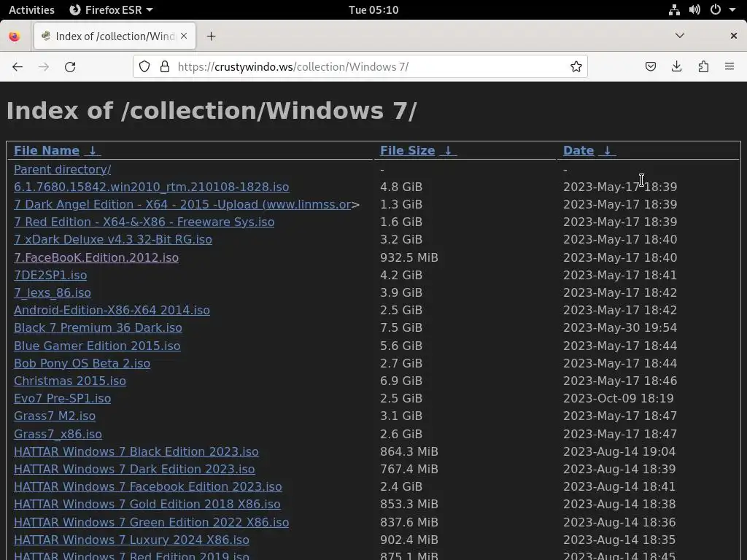
Task: Sort by File Name column header
Action: click(x=47, y=150)
